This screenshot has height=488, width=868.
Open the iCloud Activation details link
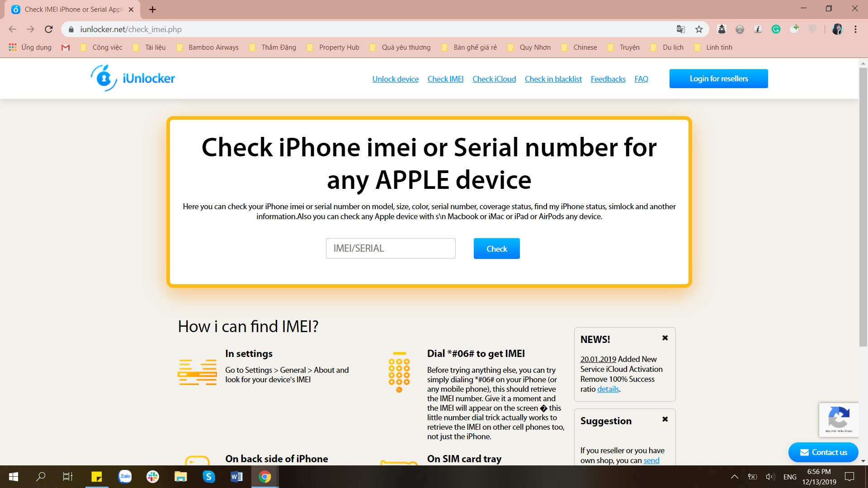point(608,389)
